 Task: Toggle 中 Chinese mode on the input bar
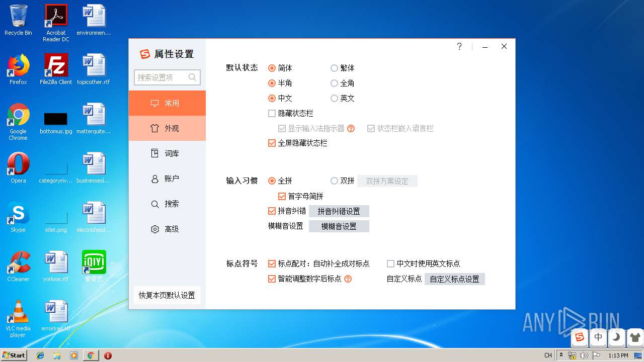[x=598, y=337]
